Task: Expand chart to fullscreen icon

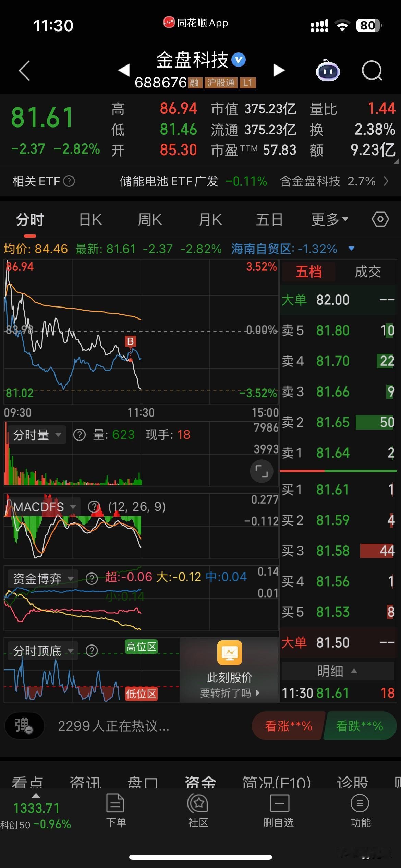Action: coord(262,471)
